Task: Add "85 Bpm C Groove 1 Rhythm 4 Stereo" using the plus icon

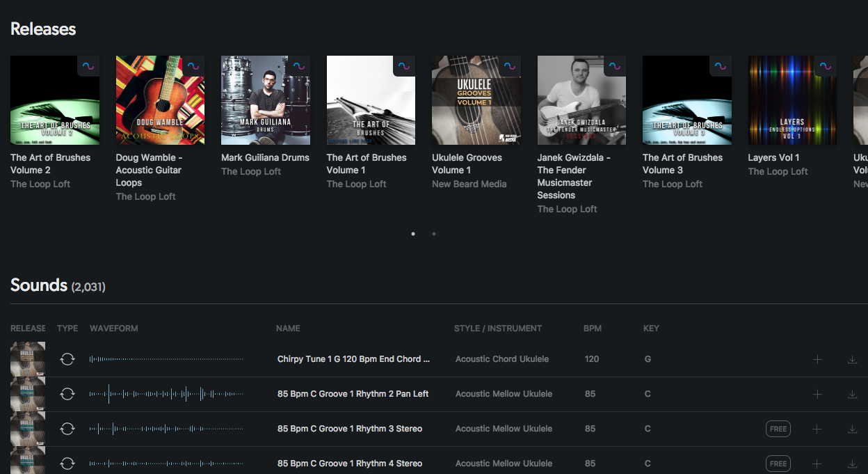Action: click(x=818, y=464)
